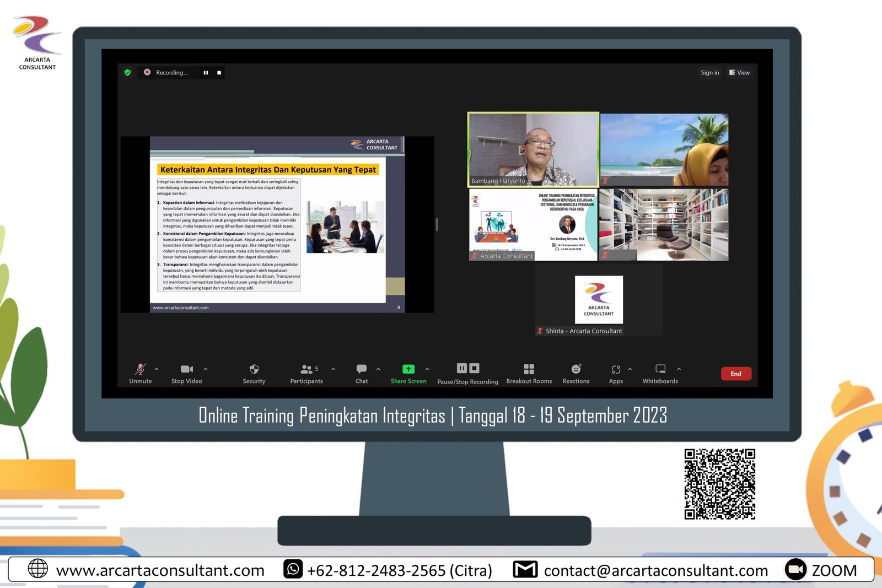Click the Sign in button
Image resolution: width=882 pixels, height=588 pixels.
tap(709, 73)
